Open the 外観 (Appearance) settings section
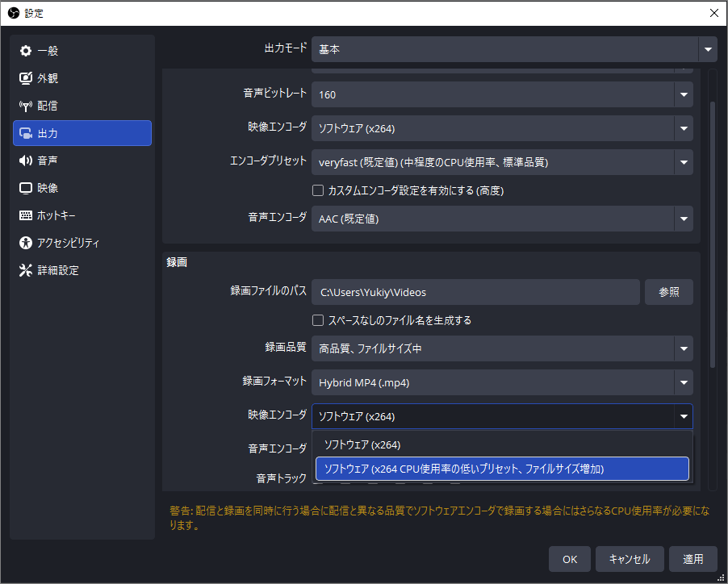The width and height of the screenshot is (728, 584). (48, 77)
